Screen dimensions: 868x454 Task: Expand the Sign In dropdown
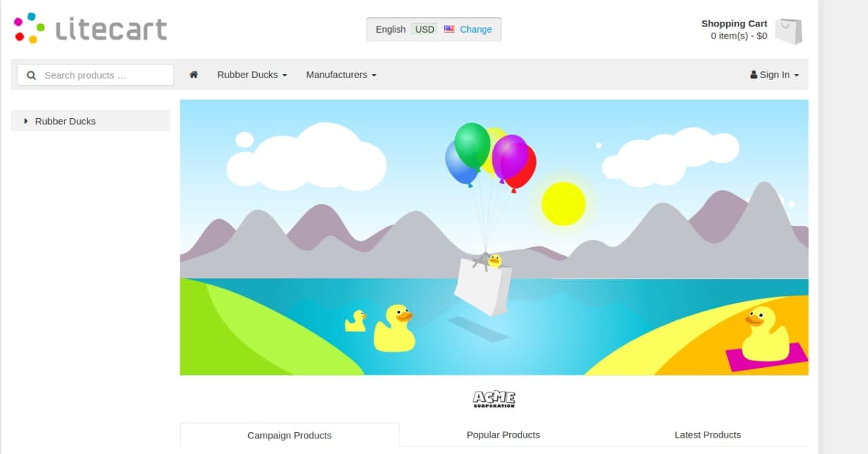(774, 75)
